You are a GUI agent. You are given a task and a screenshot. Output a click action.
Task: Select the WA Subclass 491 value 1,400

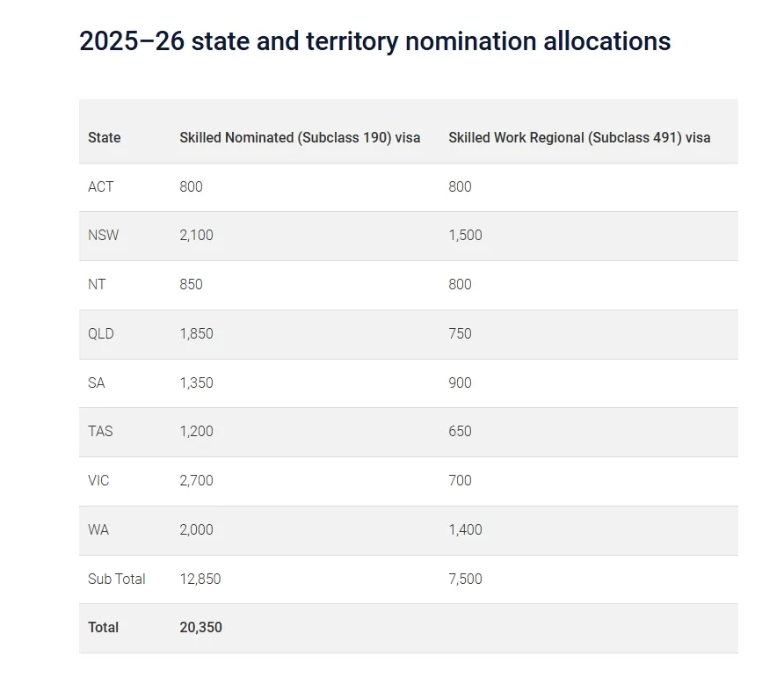click(465, 530)
